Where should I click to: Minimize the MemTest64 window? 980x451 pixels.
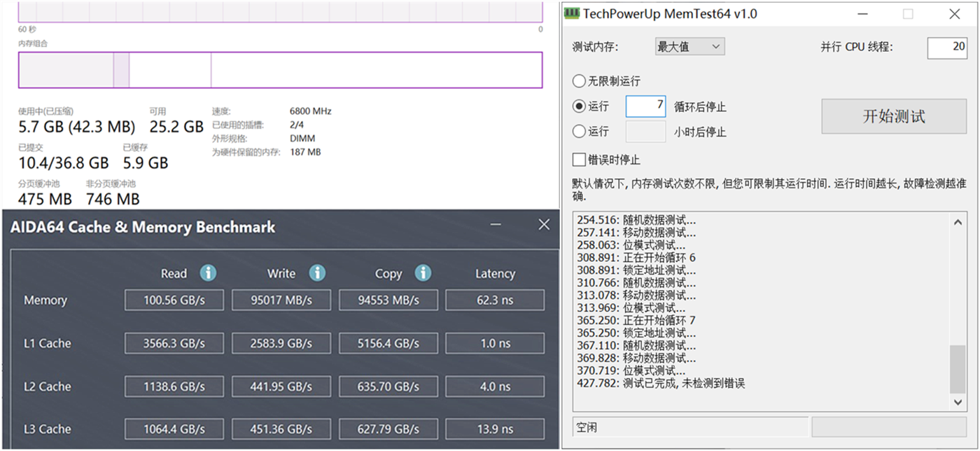pyautogui.click(x=861, y=13)
